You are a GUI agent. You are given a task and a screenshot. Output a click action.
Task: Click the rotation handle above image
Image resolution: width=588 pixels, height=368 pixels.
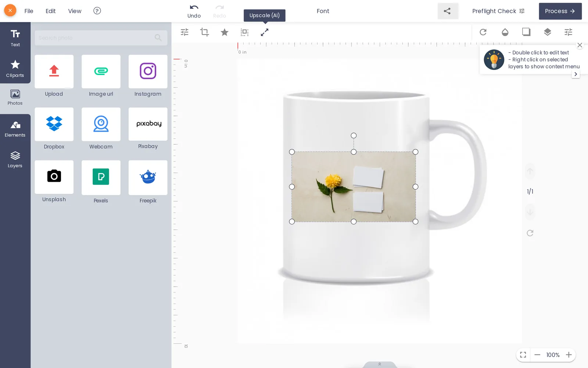[354, 135]
